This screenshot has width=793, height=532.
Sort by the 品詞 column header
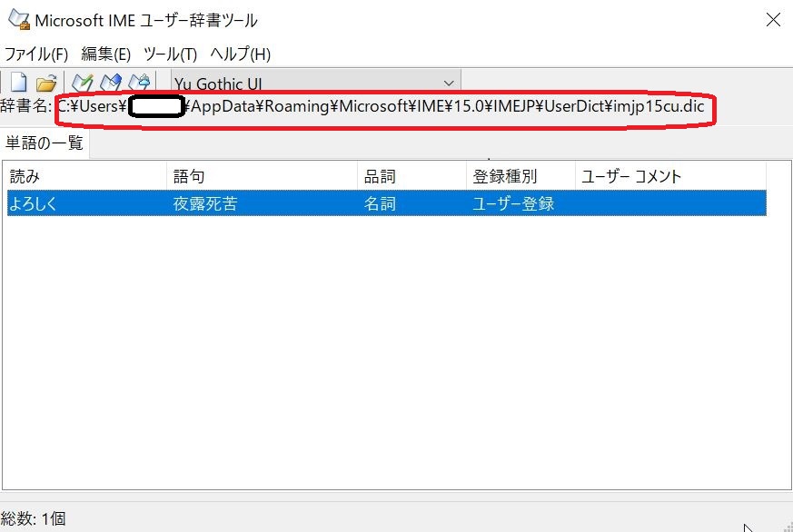(411, 176)
